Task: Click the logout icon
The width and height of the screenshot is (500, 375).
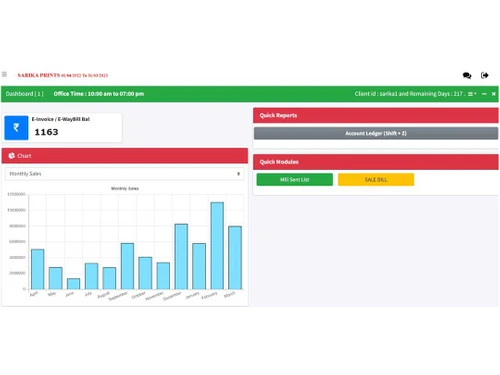Action: tap(485, 75)
